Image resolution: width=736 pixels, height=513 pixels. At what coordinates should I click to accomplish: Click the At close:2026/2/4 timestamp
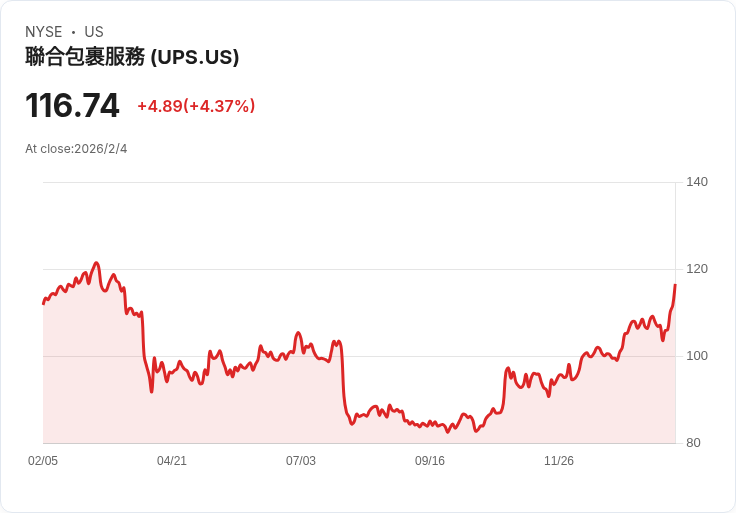pyautogui.click(x=76, y=149)
